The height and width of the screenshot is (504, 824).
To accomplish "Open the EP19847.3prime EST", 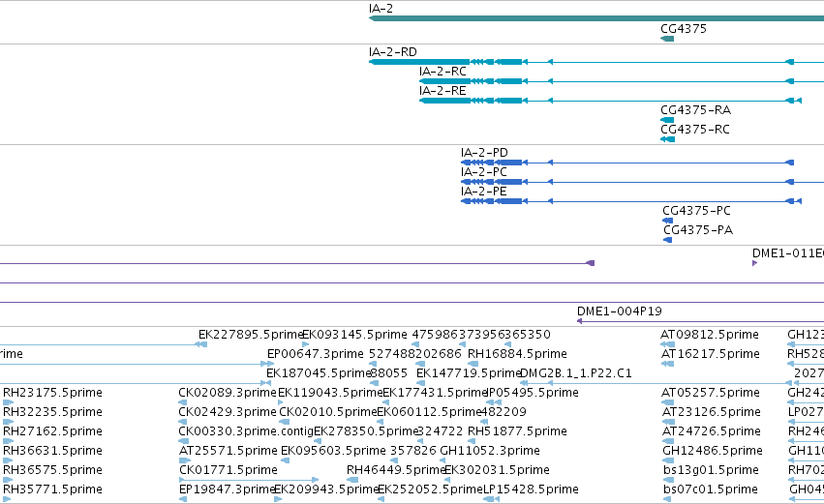I will tap(227, 490).
